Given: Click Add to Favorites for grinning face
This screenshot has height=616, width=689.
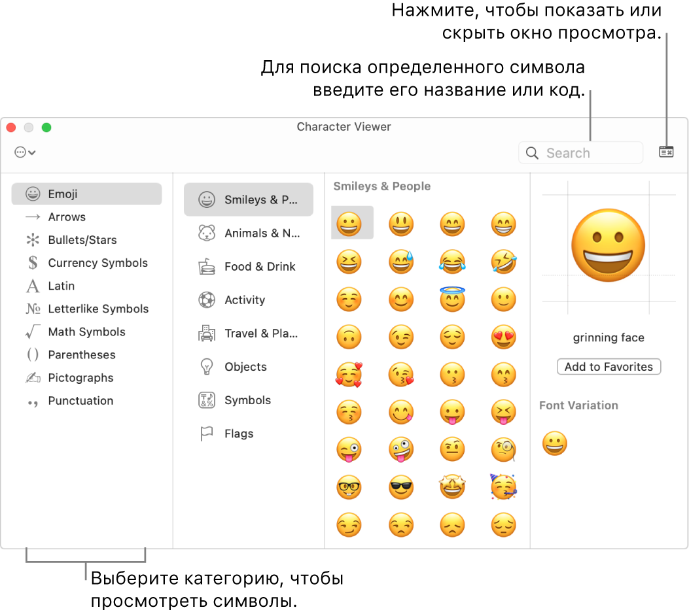Looking at the screenshot, I should coord(609,366).
